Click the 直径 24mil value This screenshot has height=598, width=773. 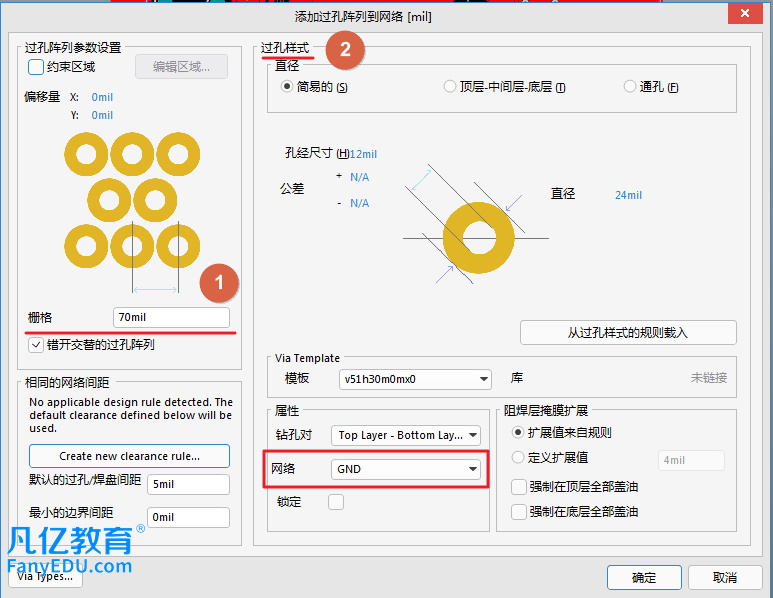[x=628, y=195]
